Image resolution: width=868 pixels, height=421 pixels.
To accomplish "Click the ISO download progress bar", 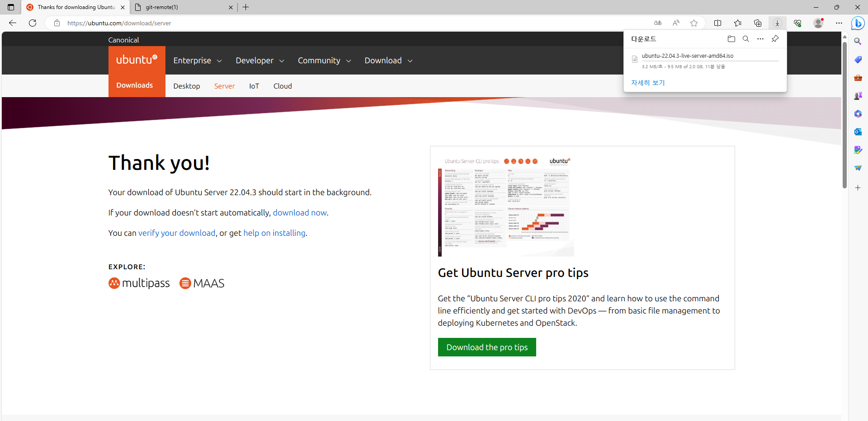I will pyautogui.click(x=711, y=61).
